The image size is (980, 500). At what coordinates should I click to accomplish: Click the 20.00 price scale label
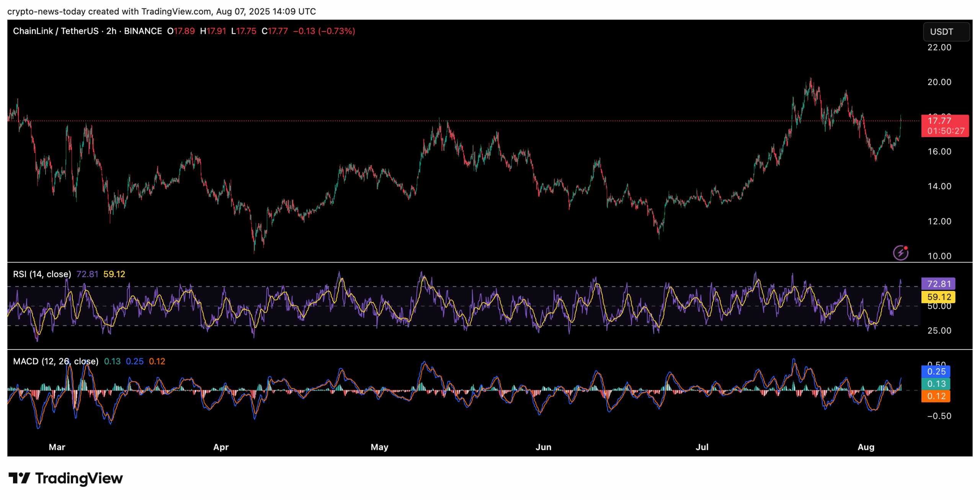tap(939, 82)
